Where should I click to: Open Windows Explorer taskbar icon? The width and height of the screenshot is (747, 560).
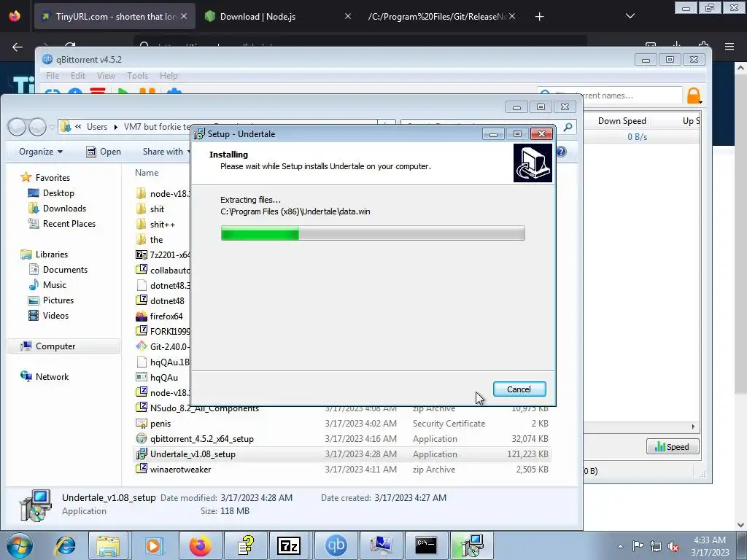(x=109, y=545)
